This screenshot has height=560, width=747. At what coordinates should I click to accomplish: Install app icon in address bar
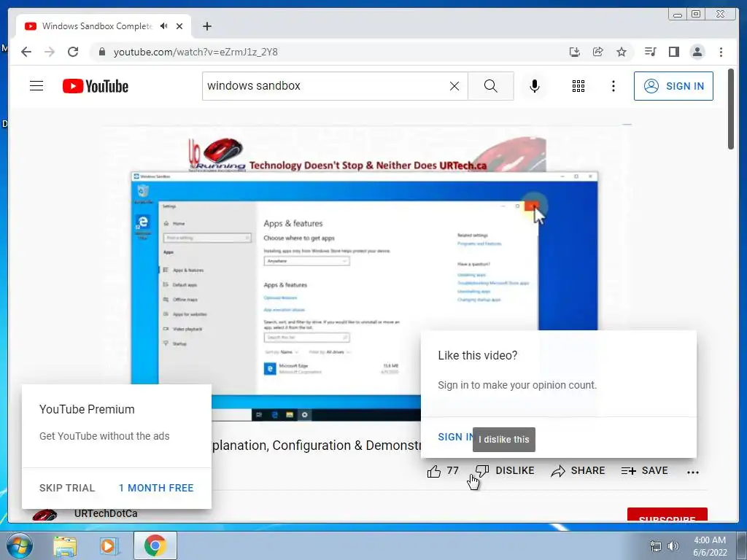point(575,52)
